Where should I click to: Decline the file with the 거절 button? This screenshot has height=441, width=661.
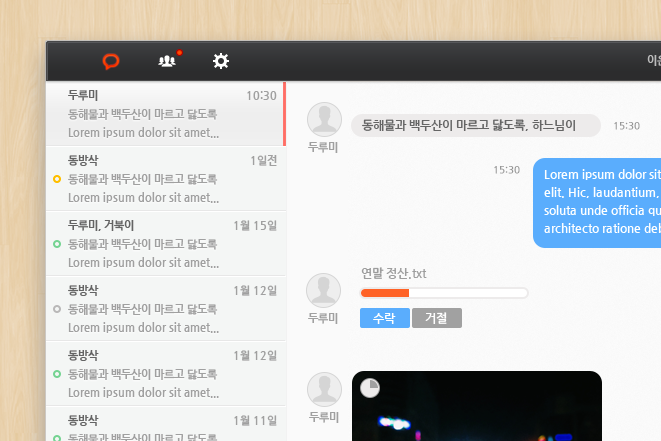coord(436,318)
